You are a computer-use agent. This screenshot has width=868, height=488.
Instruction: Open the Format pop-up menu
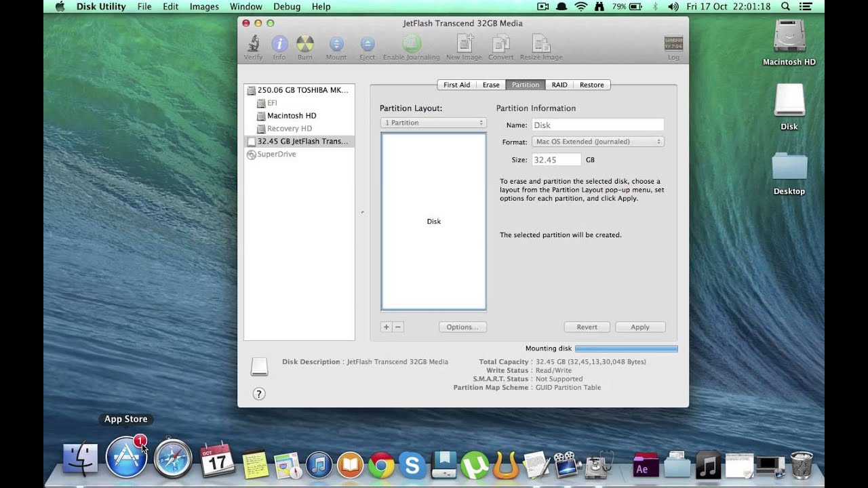pos(598,142)
